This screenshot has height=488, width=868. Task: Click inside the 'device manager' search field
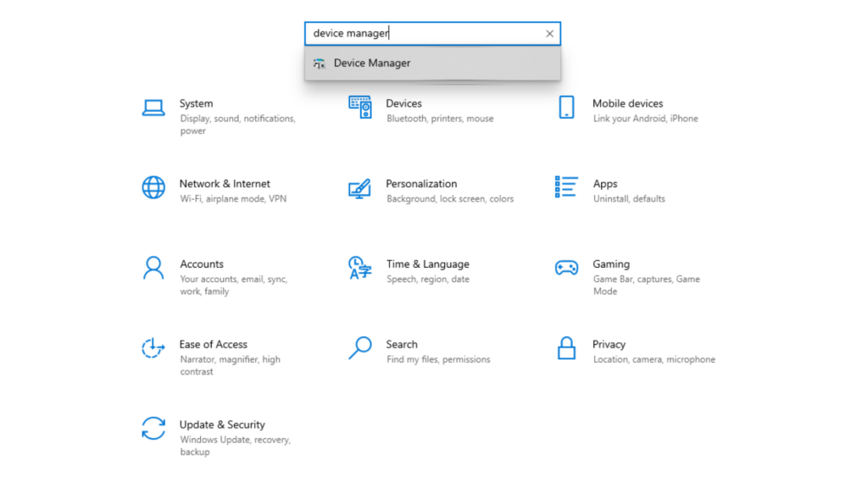[424, 34]
